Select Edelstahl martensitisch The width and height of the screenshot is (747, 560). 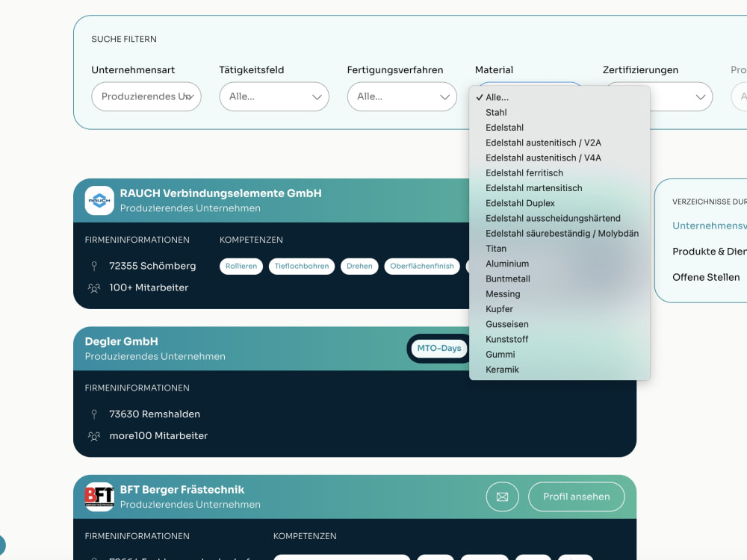pos(560,188)
